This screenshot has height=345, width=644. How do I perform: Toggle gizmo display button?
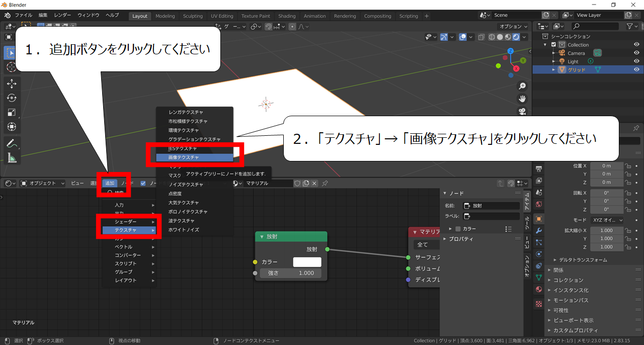click(x=444, y=37)
